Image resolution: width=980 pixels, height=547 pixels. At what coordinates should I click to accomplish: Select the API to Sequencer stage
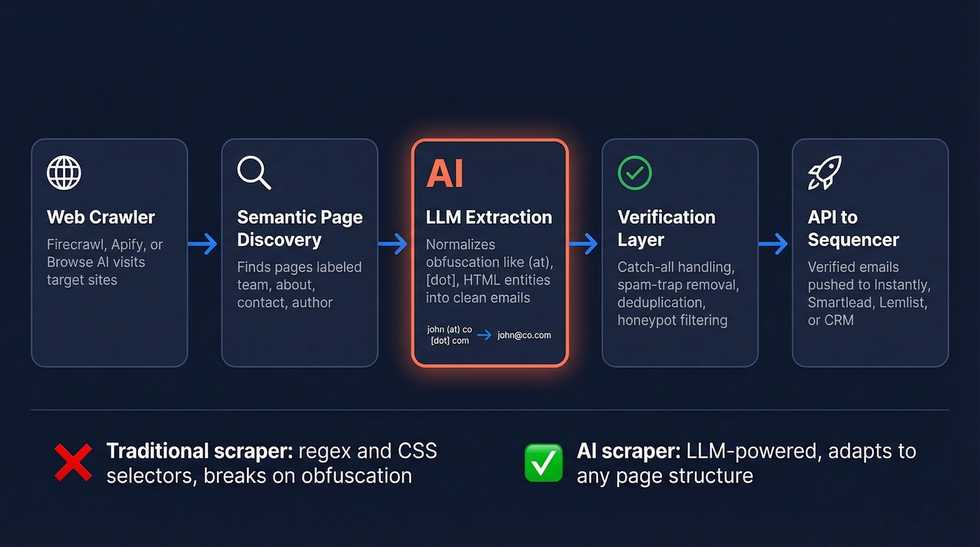tap(869, 252)
